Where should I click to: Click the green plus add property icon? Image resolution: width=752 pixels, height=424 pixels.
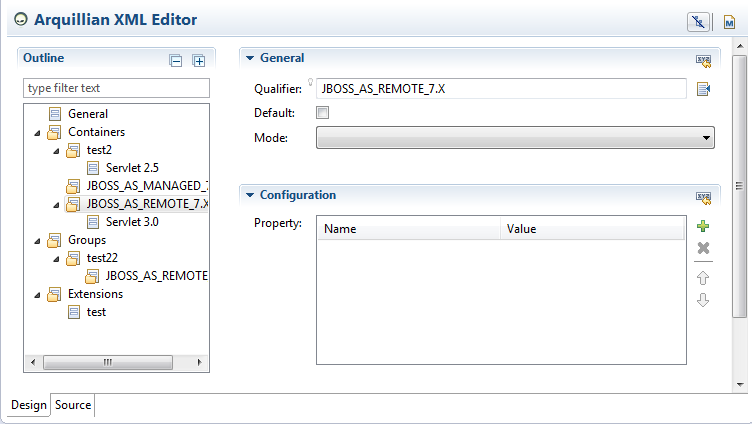pyautogui.click(x=703, y=227)
